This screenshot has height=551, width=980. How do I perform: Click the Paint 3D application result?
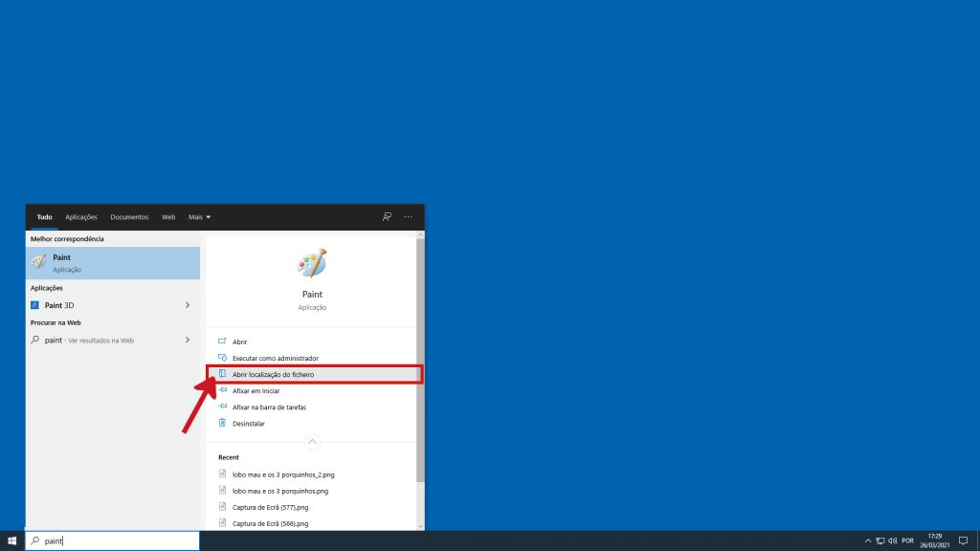click(113, 305)
